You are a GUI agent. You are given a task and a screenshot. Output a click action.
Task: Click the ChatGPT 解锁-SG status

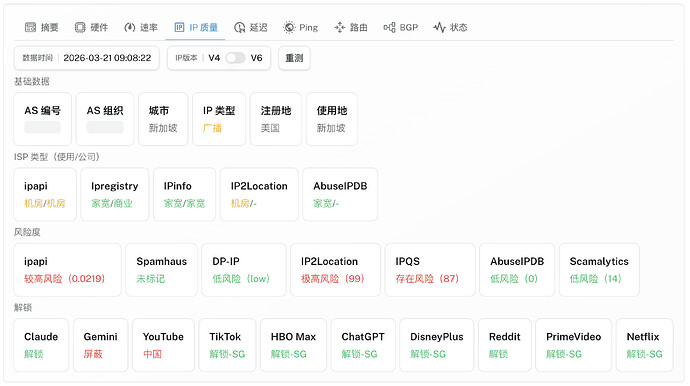point(360,354)
